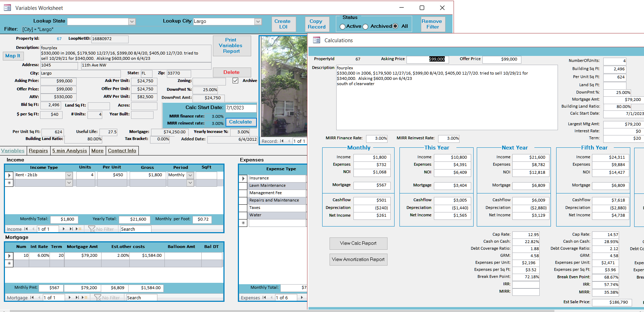Image resolution: width=644 pixels, height=312 pixels.
Task: Go to last record in Income navigator
Action: [x=71, y=229]
